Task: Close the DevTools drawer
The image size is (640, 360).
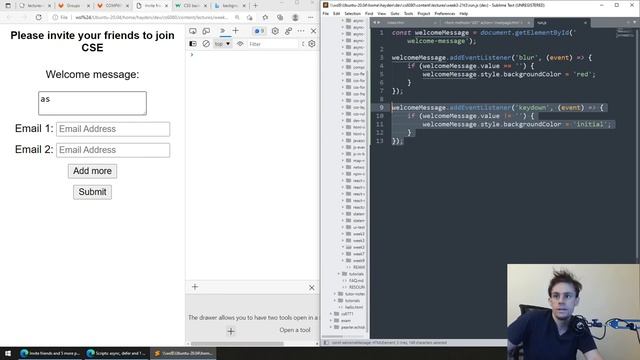Action: coord(311,287)
